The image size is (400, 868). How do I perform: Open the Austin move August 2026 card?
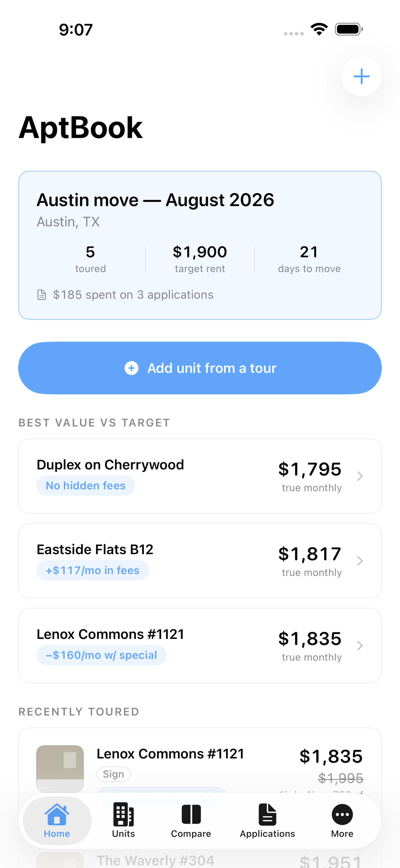200,245
